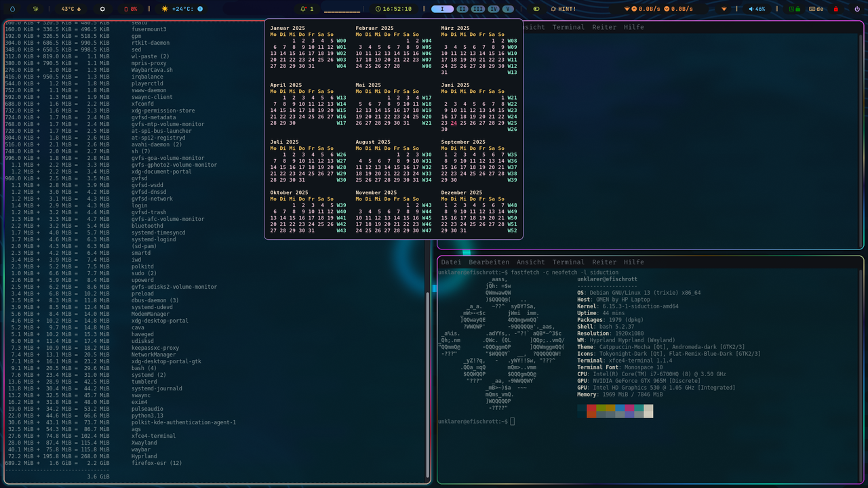Open Hilfe menu in lower terminal
The height and width of the screenshot is (488, 868).
634,262
